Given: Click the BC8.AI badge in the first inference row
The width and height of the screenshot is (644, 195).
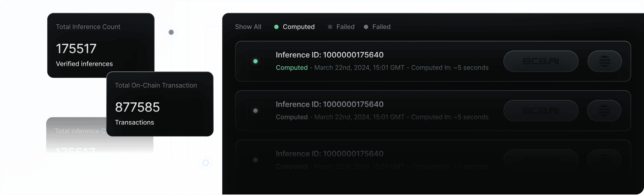Looking at the screenshot, I should coord(541,61).
